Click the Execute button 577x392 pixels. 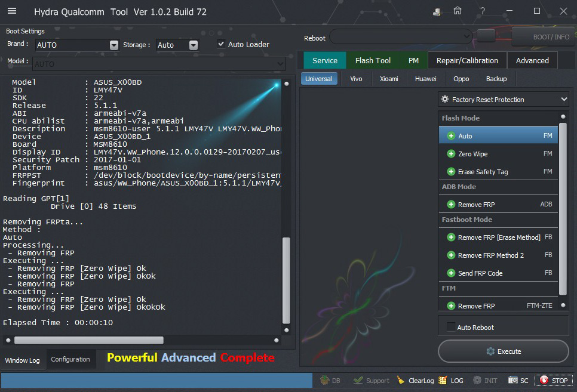503,351
